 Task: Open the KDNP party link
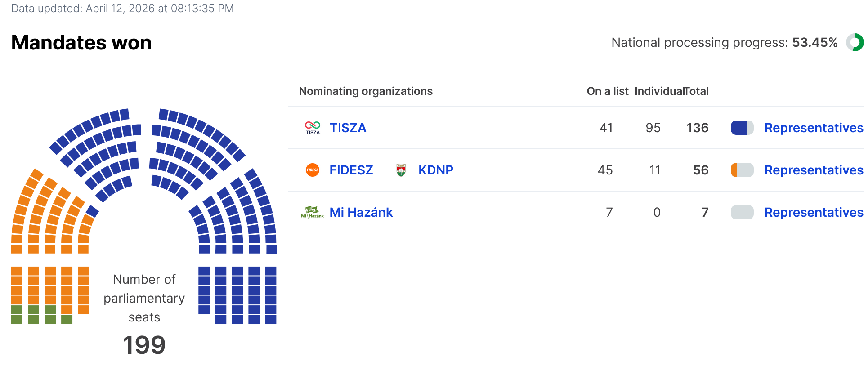click(435, 170)
